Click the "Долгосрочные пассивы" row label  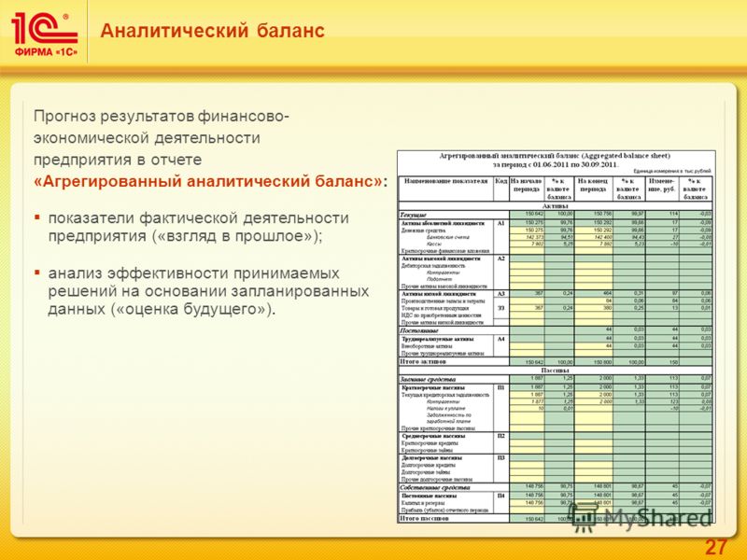pos(431,458)
